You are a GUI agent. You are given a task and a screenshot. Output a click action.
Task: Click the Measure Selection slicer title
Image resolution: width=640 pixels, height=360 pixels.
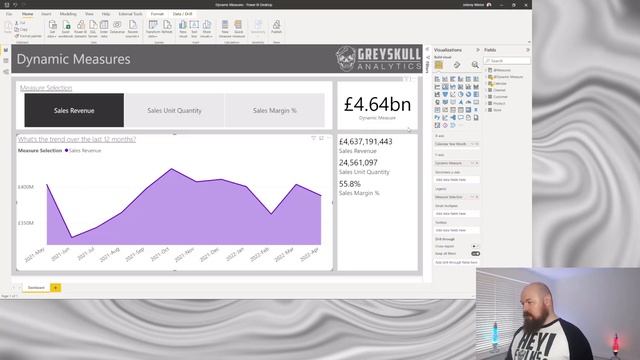coord(46,88)
